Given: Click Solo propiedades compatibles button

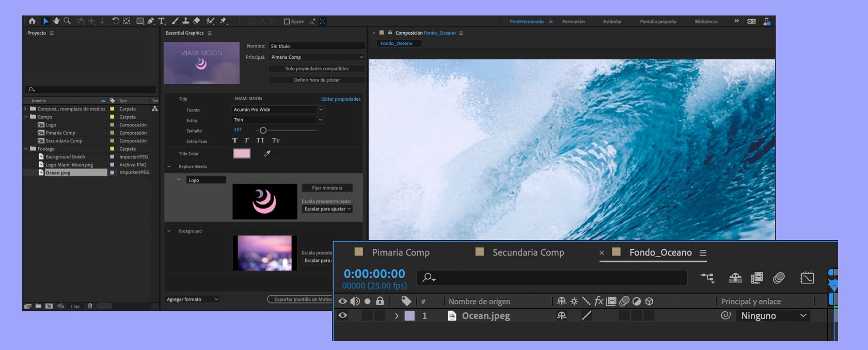Looking at the screenshot, I should pos(317,69).
